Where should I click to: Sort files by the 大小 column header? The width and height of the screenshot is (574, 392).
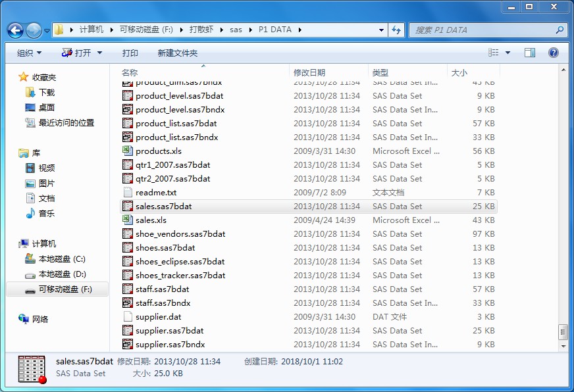point(459,72)
